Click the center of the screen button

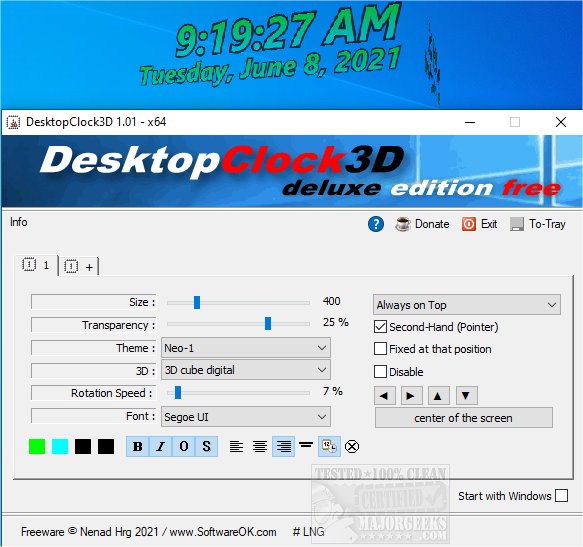click(x=464, y=418)
